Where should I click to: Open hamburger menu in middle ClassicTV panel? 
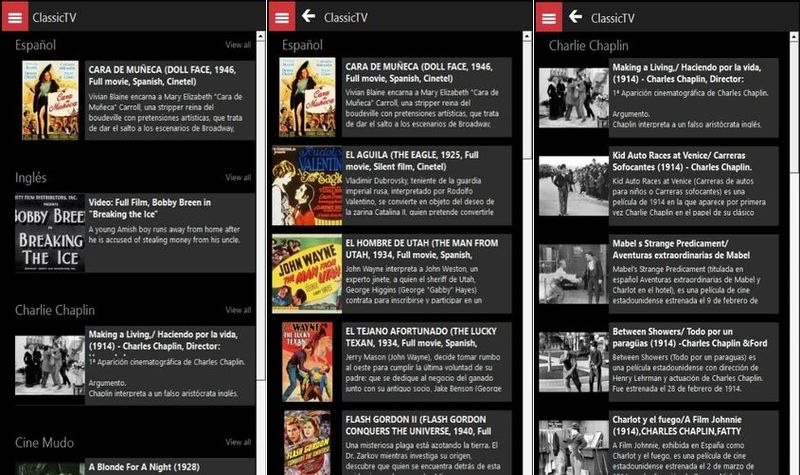pyautogui.click(x=282, y=17)
